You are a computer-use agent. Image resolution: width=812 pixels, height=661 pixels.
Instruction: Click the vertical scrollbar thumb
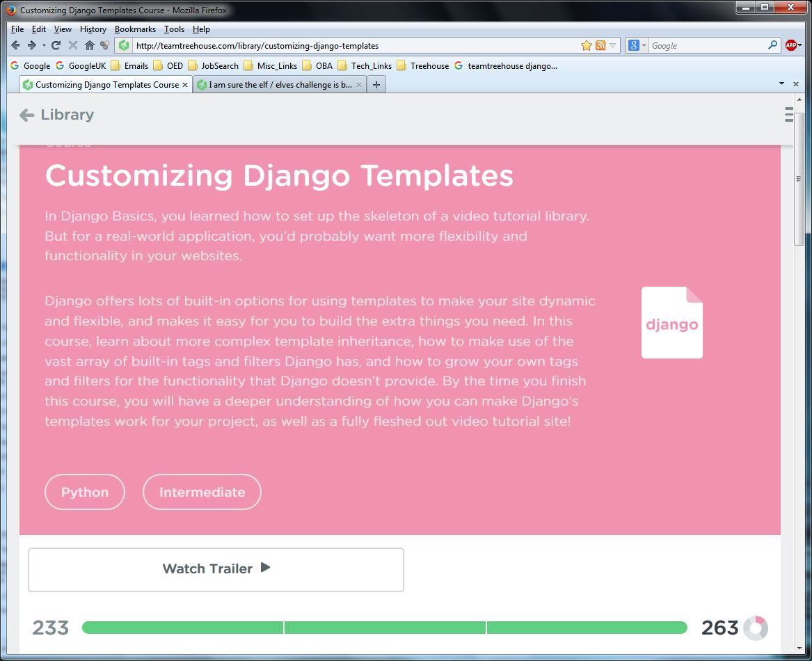pos(799,179)
